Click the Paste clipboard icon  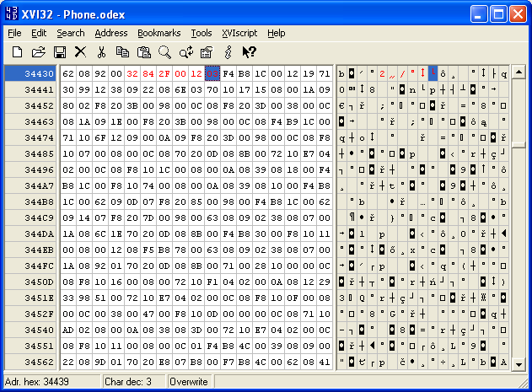pyautogui.click(x=143, y=52)
